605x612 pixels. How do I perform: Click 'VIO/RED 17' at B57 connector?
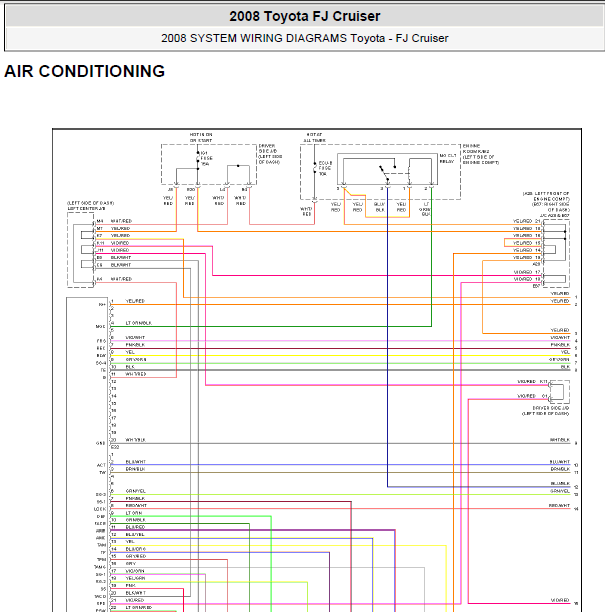tap(527, 272)
